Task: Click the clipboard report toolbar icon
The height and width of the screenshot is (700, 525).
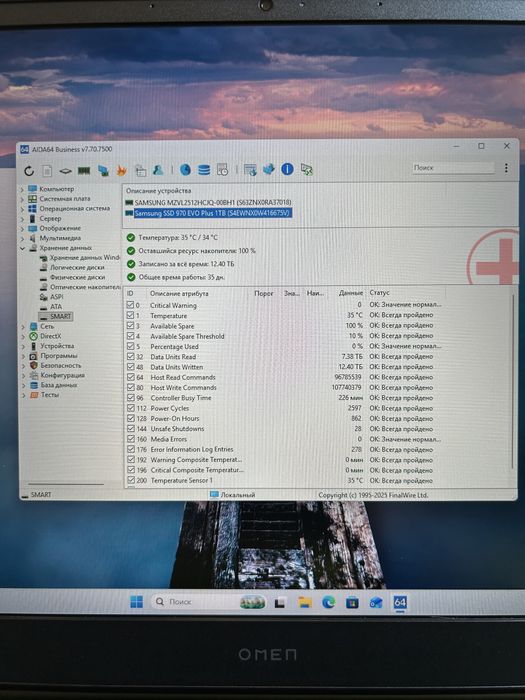Action: tap(140, 171)
